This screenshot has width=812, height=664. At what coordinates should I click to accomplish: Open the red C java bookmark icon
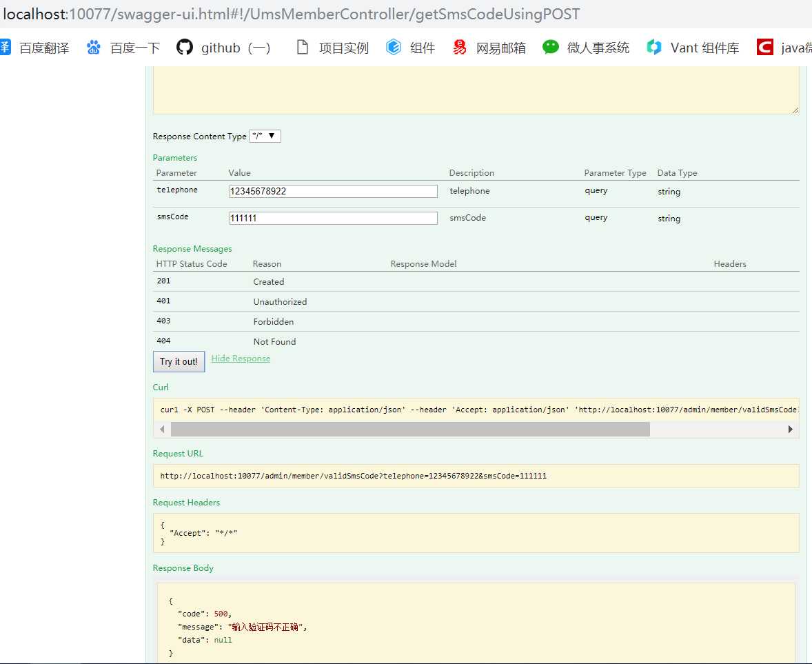pos(765,47)
